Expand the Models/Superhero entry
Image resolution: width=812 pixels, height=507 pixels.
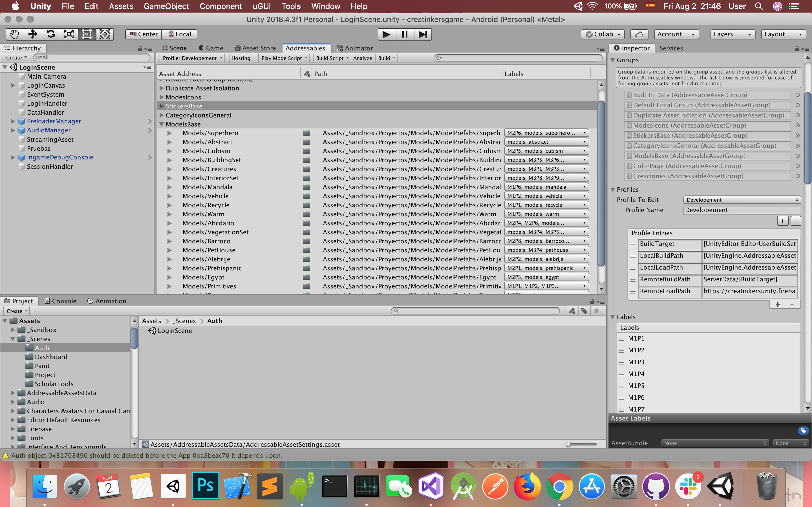coord(170,133)
